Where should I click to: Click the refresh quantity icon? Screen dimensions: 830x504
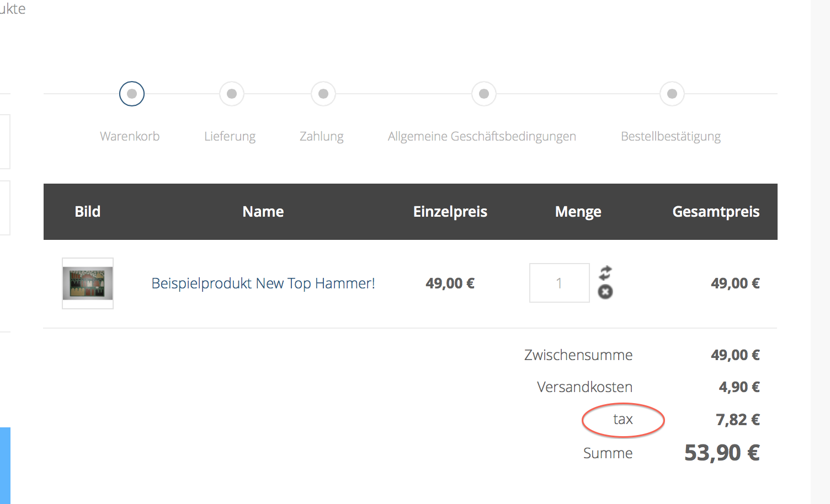pyautogui.click(x=605, y=272)
